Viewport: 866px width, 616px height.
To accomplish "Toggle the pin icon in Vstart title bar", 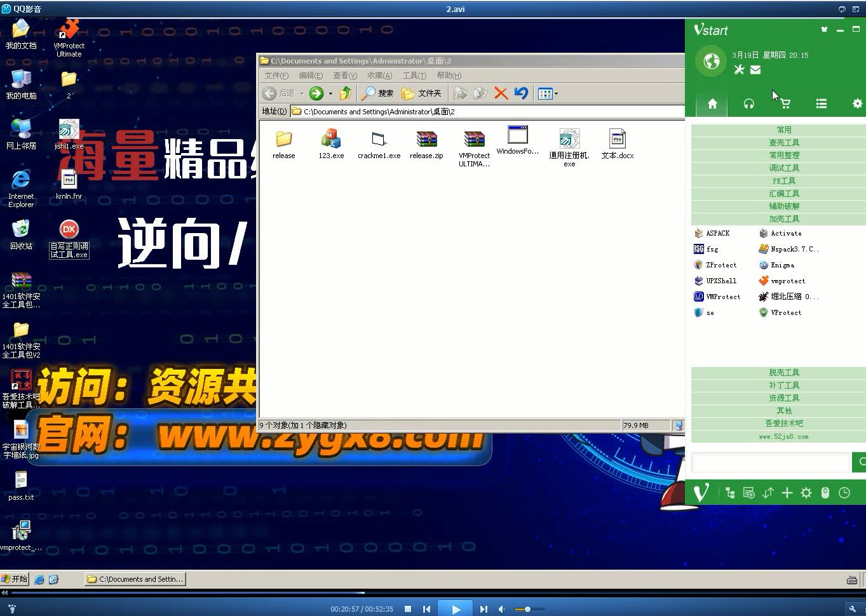I will (x=824, y=29).
